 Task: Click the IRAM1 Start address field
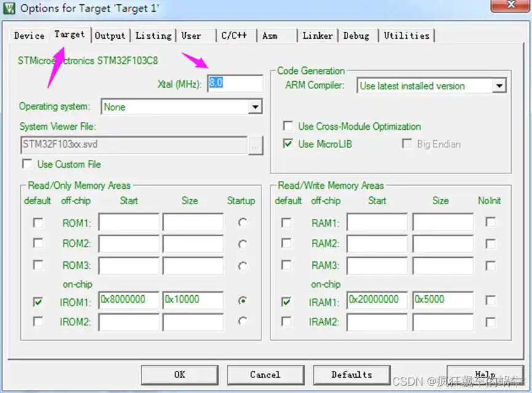pyautogui.click(x=376, y=300)
